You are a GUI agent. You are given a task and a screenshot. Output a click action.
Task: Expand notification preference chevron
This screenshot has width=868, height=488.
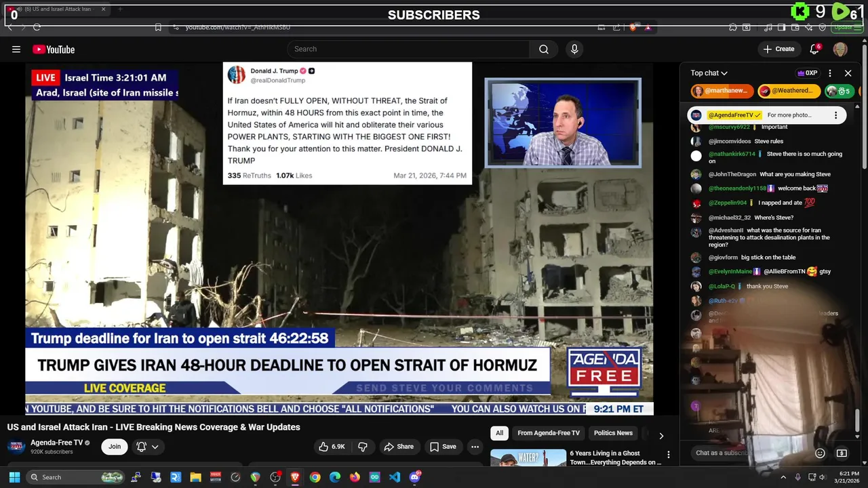(155, 447)
